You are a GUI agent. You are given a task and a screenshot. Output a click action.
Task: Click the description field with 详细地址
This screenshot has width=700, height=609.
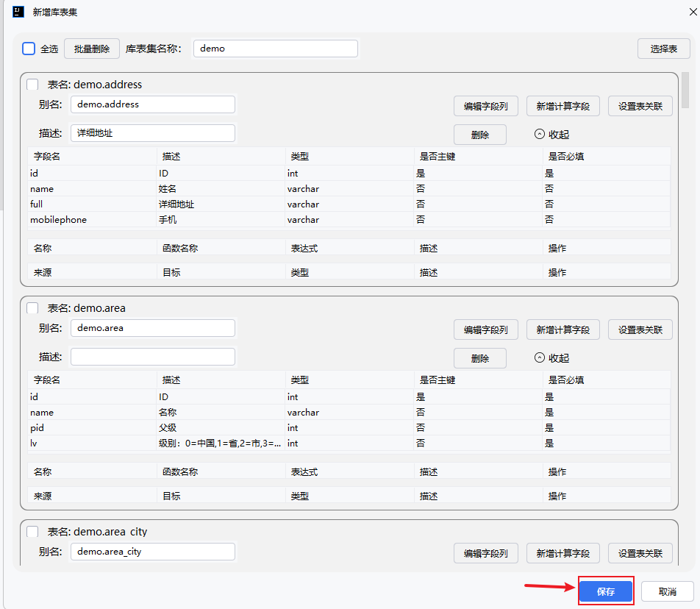(153, 133)
